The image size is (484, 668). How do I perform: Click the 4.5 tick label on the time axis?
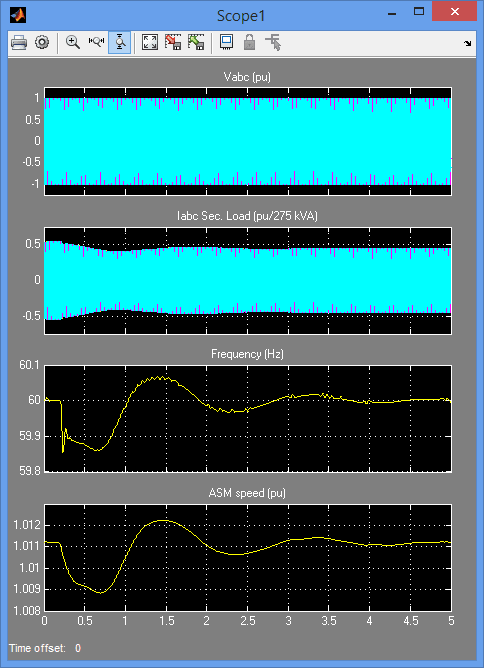411,622
